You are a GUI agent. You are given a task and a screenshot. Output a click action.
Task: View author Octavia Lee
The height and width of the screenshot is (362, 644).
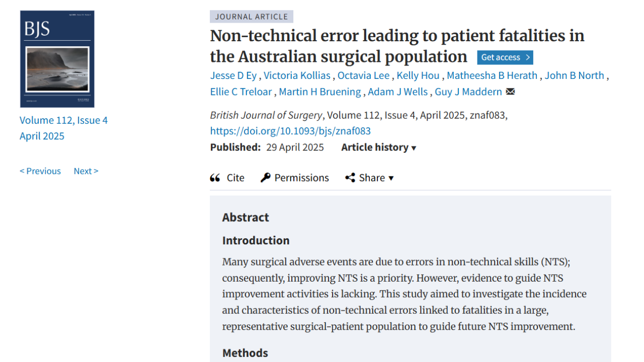(363, 75)
